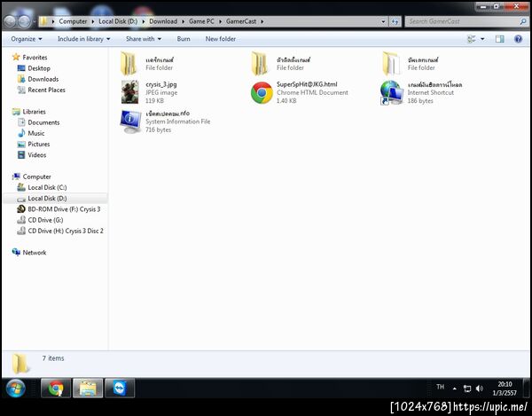This screenshot has height=416, width=532.
Task: Open Chrome from the taskbar
Action: pyautogui.click(x=56, y=389)
